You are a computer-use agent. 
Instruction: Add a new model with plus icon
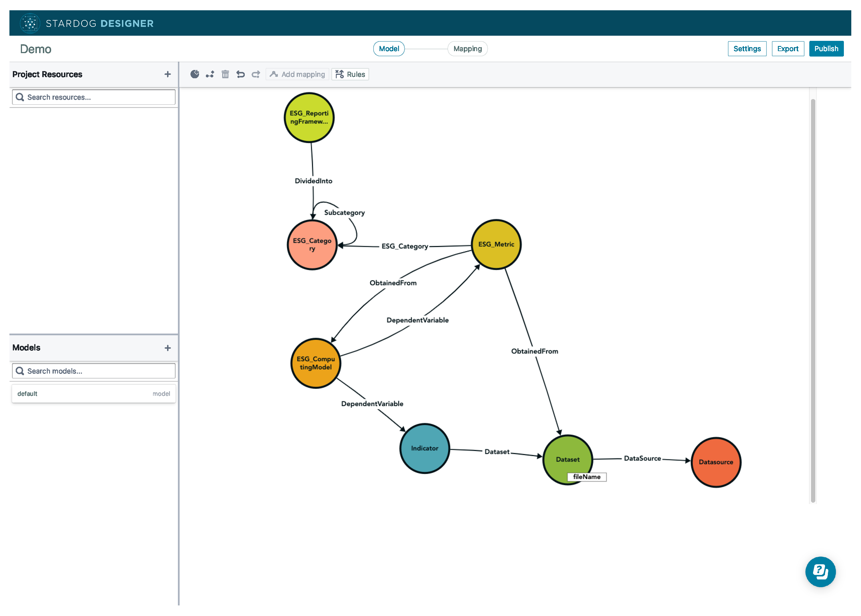click(168, 348)
